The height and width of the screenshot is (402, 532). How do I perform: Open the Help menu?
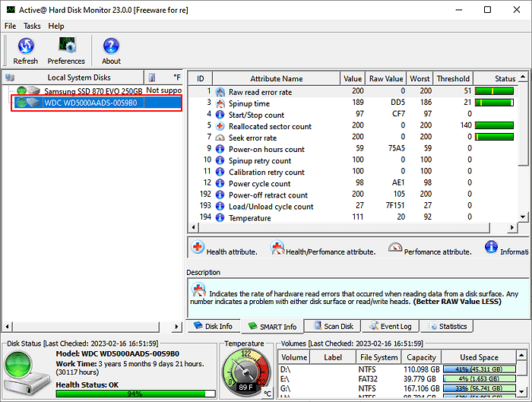(x=56, y=26)
